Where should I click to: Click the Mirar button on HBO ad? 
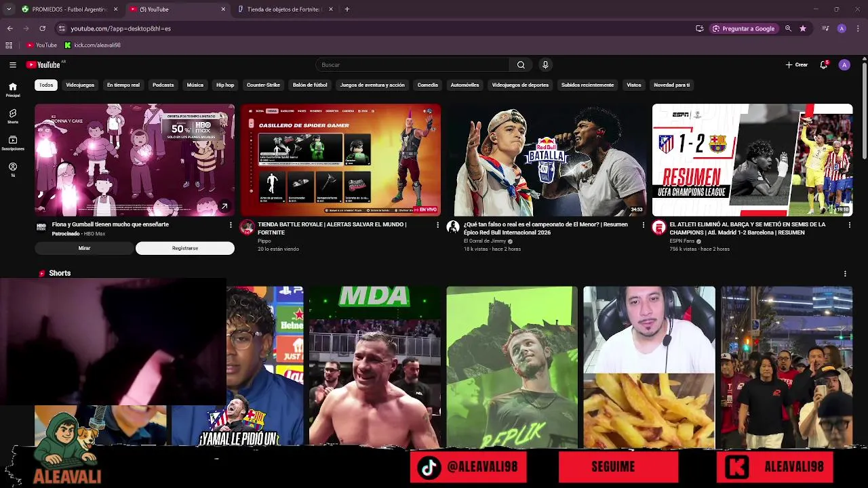[x=84, y=249]
